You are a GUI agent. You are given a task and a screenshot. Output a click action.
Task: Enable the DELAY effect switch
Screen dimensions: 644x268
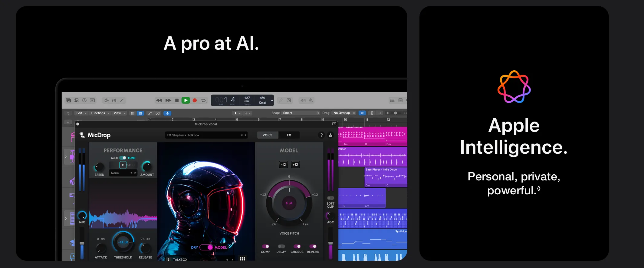coord(281,246)
